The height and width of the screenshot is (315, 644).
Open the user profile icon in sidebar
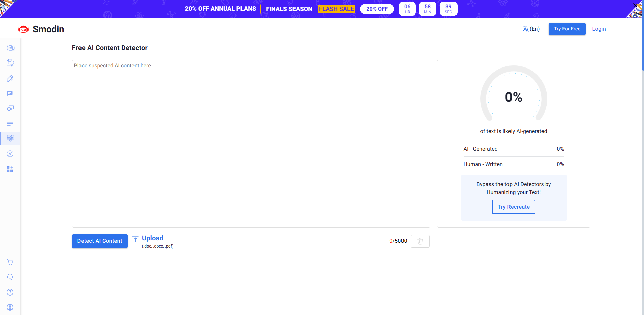coord(10,307)
